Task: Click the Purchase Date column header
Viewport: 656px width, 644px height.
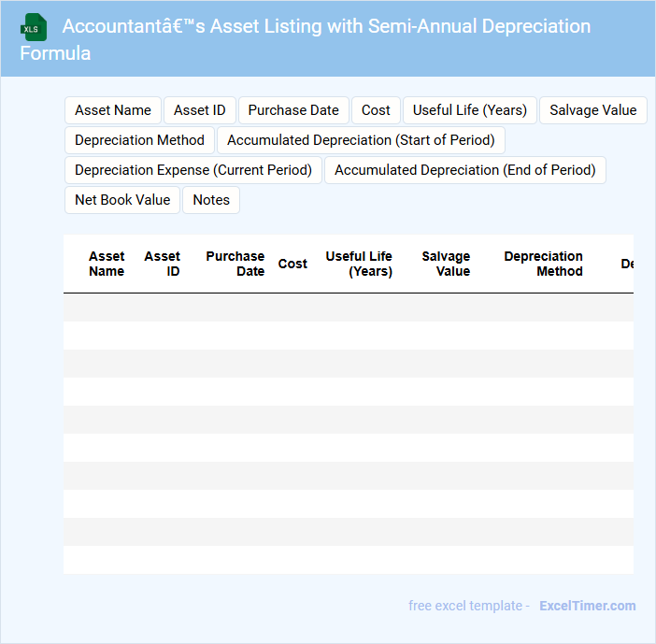Action: pos(235,264)
